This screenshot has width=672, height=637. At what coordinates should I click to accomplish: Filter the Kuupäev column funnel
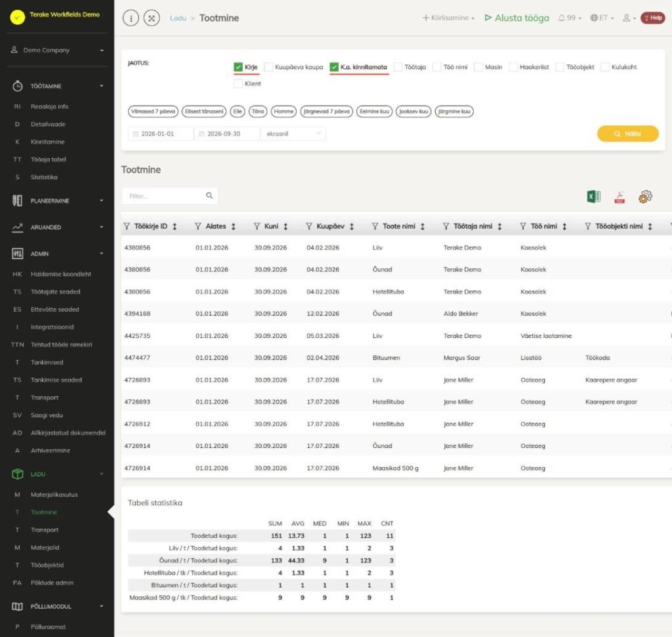[309, 226]
